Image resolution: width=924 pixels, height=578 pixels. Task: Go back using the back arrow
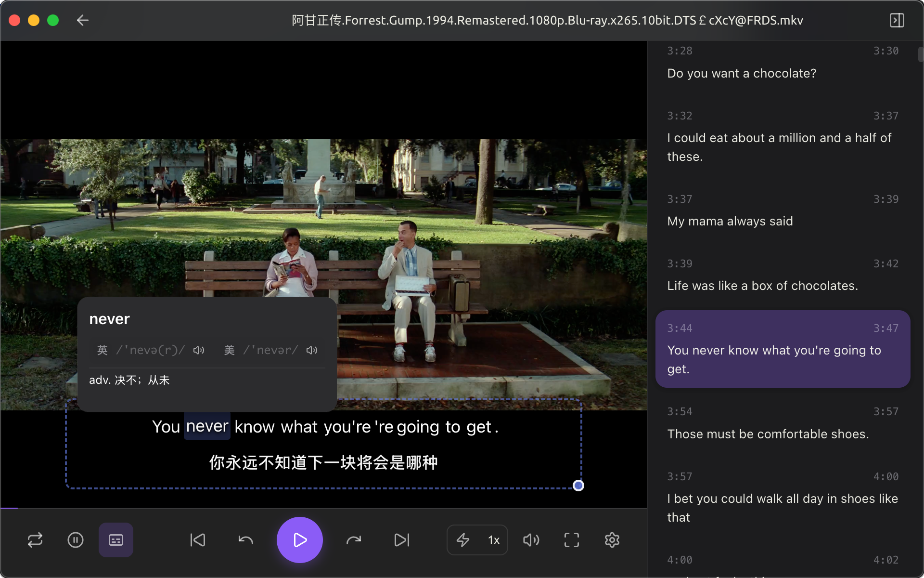pos(82,20)
